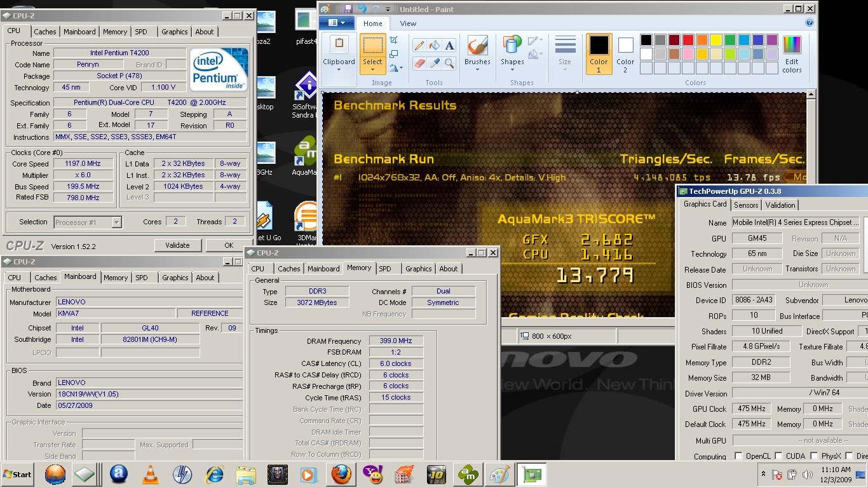Select the Color 1 foreground button
Screen dimensions: 868x488
[x=599, y=54]
